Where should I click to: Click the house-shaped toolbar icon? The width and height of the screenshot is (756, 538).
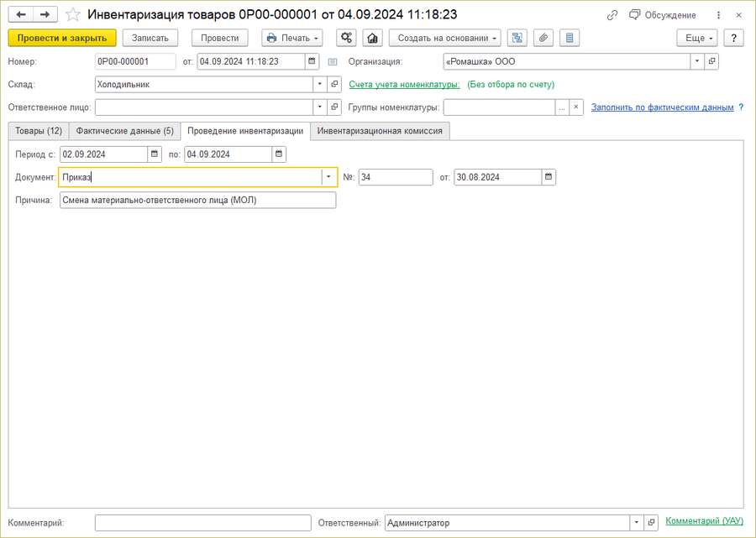click(372, 38)
